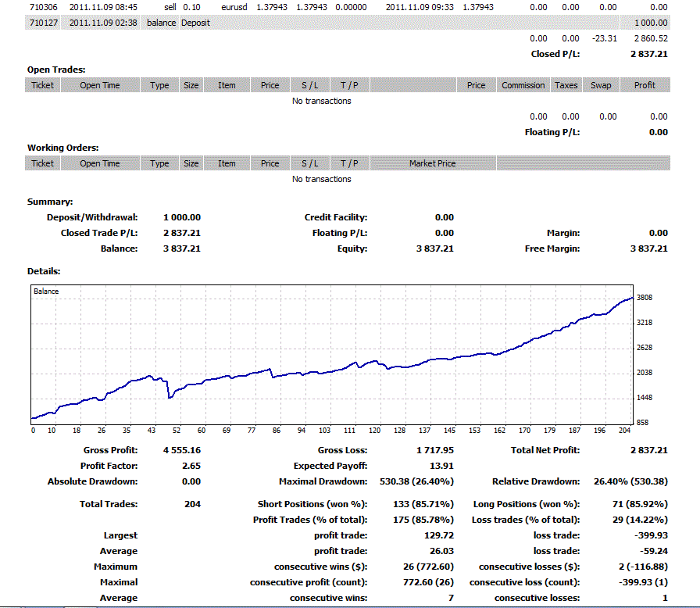Click the Largest loss trade value -399.93
The image size is (700, 608).
point(651,535)
